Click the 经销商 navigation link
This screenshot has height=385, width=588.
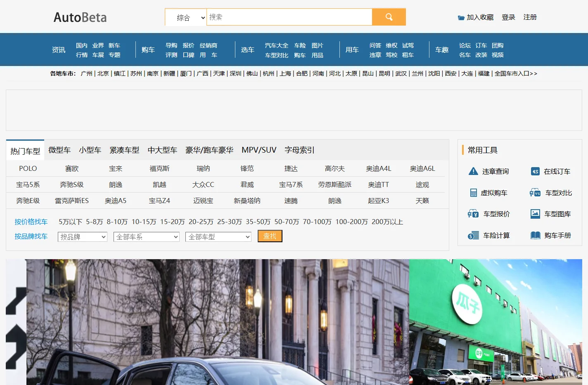tap(209, 45)
